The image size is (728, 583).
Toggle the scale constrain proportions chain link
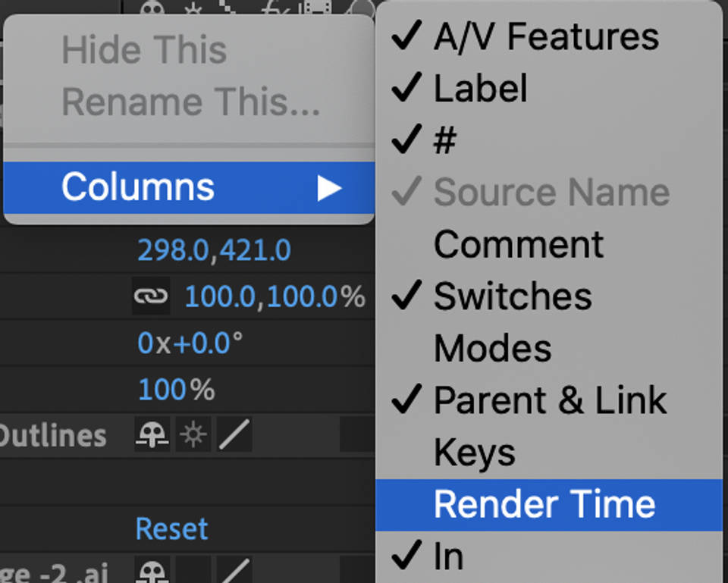click(149, 297)
